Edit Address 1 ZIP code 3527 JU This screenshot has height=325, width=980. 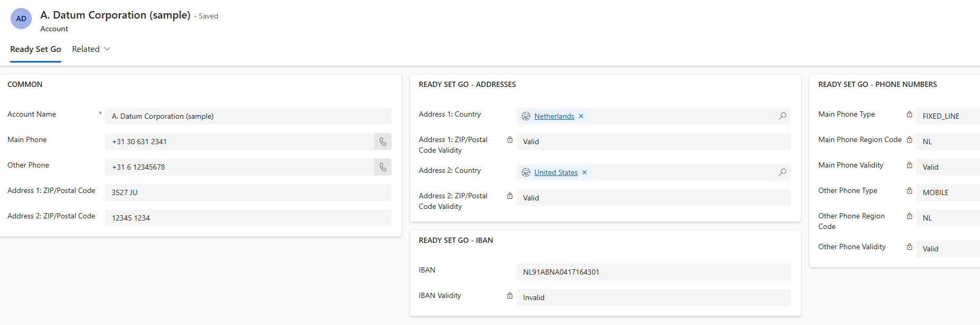pos(248,192)
